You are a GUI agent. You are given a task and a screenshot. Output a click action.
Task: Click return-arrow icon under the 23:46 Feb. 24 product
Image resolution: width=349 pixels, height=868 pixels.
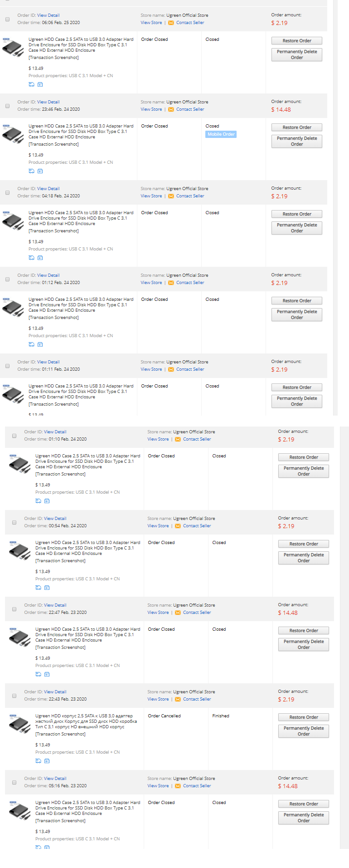coord(40,171)
